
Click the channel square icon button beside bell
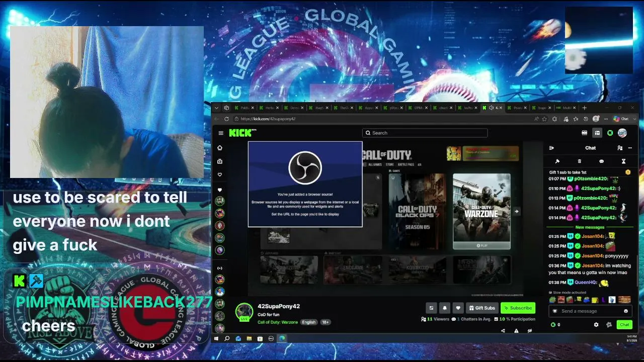pyautogui.click(x=431, y=308)
